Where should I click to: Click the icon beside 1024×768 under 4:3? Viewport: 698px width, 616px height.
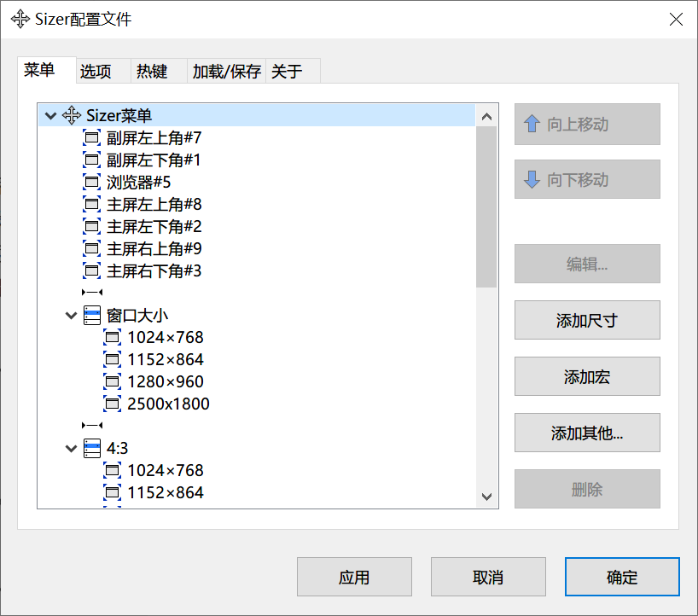click(112, 470)
